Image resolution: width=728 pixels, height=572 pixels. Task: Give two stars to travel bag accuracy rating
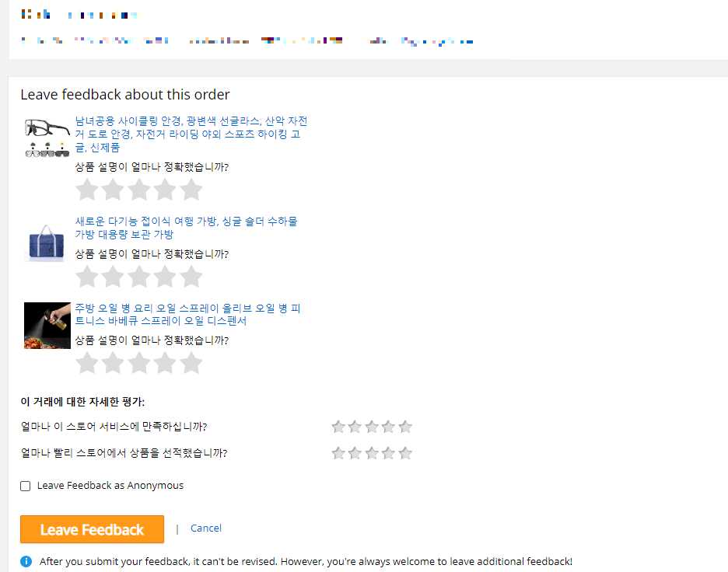coord(113,276)
